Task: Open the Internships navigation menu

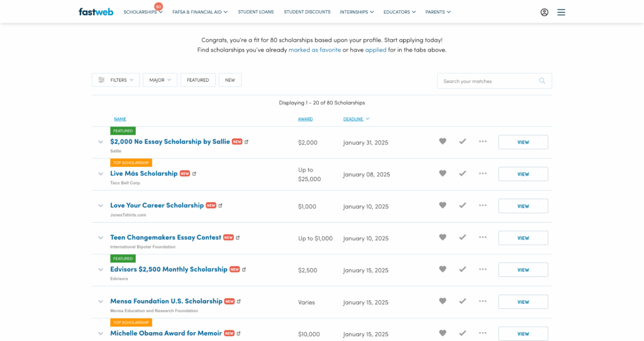Action: point(357,12)
